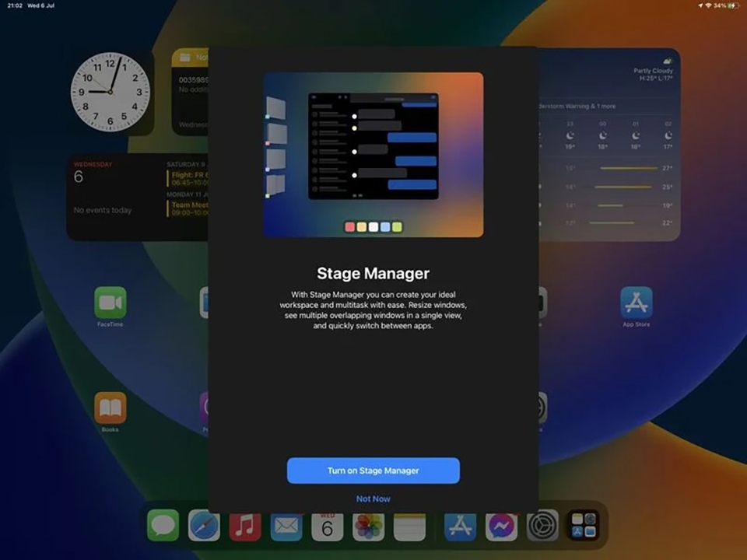Open FaceTime from the home screen
This screenshot has width=747, height=560.
tap(110, 303)
